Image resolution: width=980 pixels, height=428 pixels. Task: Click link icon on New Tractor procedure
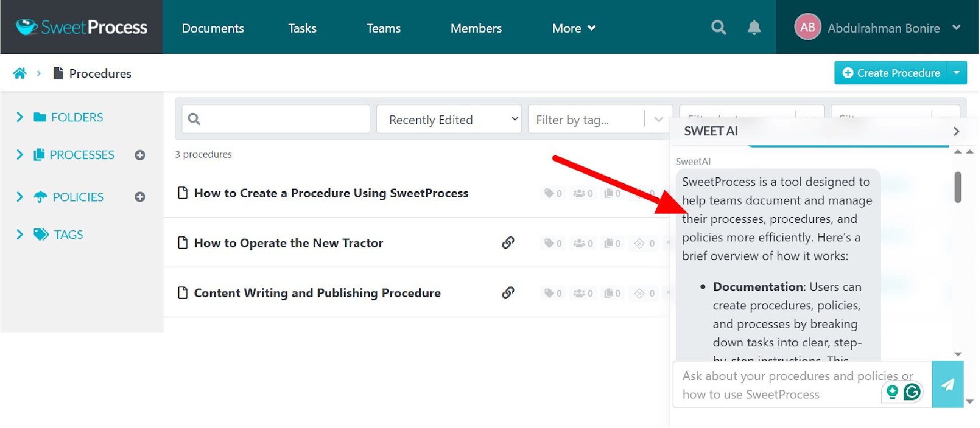click(x=508, y=243)
